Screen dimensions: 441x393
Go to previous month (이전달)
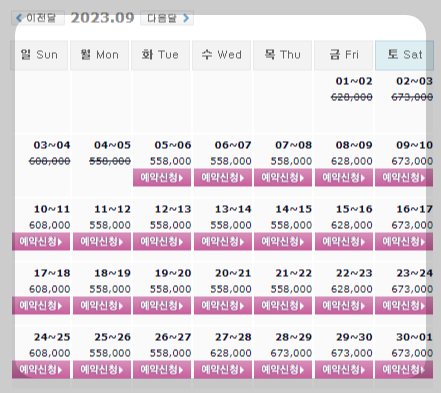[x=38, y=18]
